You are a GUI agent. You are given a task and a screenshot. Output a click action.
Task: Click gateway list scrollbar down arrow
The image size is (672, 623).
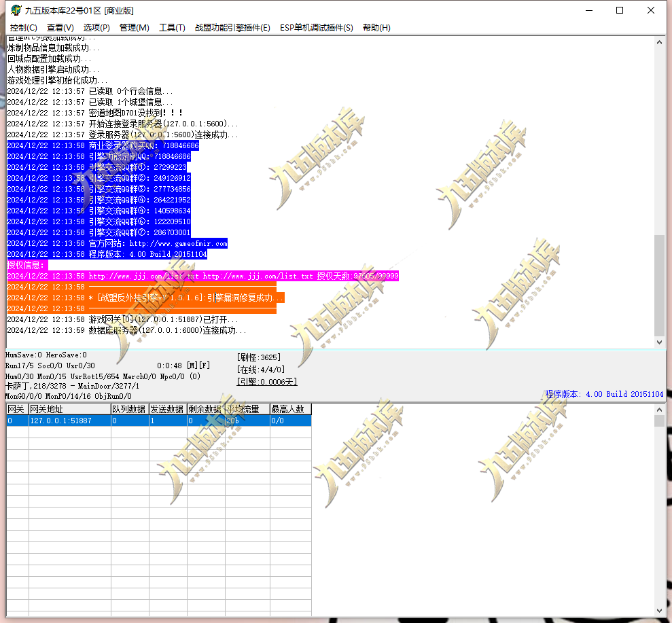[659, 611]
